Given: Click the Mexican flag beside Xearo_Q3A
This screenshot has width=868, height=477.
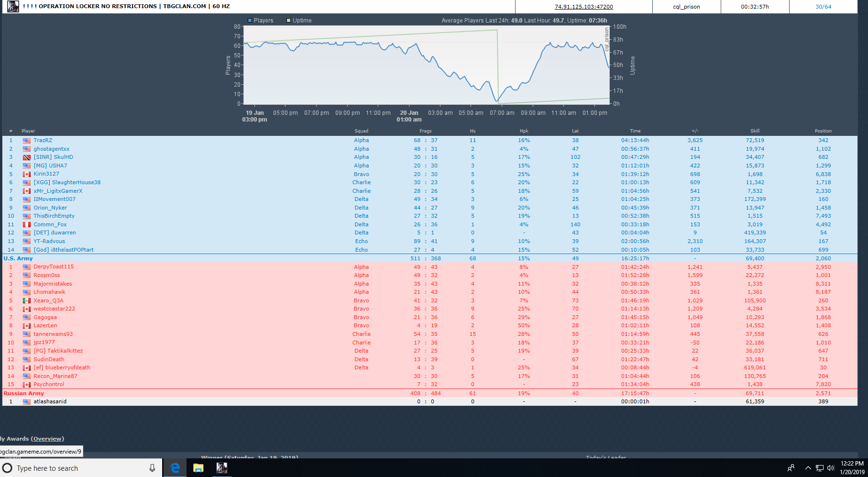Looking at the screenshot, I should tap(27, 300).
